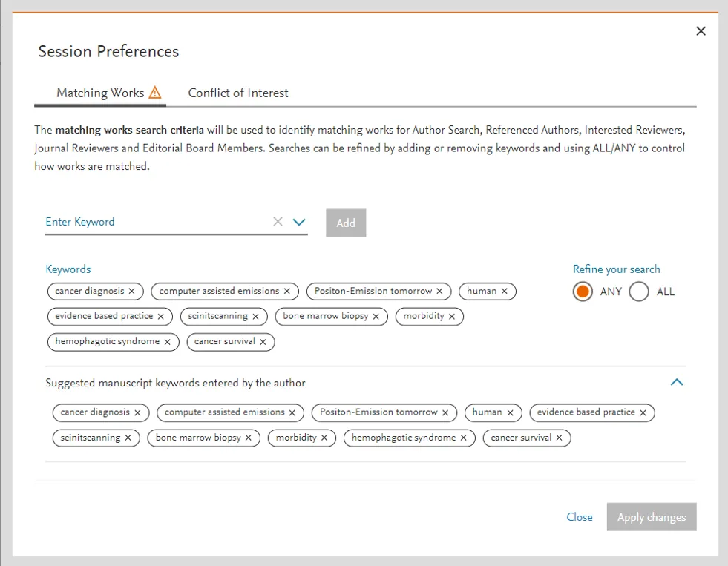Remove "hemophagotic syndrome" from suggested keywords
The height and width of the screenshot is (566, 728).
click(462, 438)
